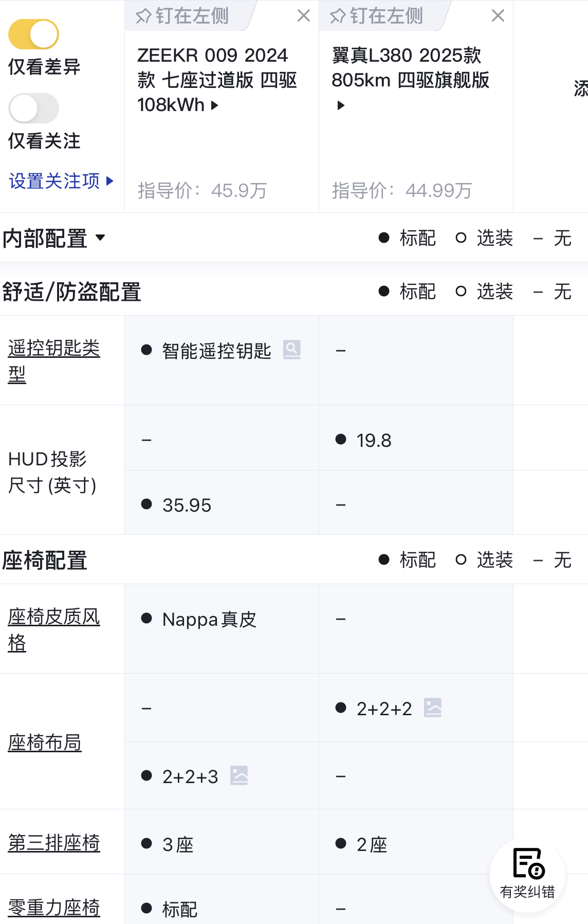Viewport: 588px width, 924px height.
Task: Remove the 翼真L380 column with its X
Action: coord(498,15)
